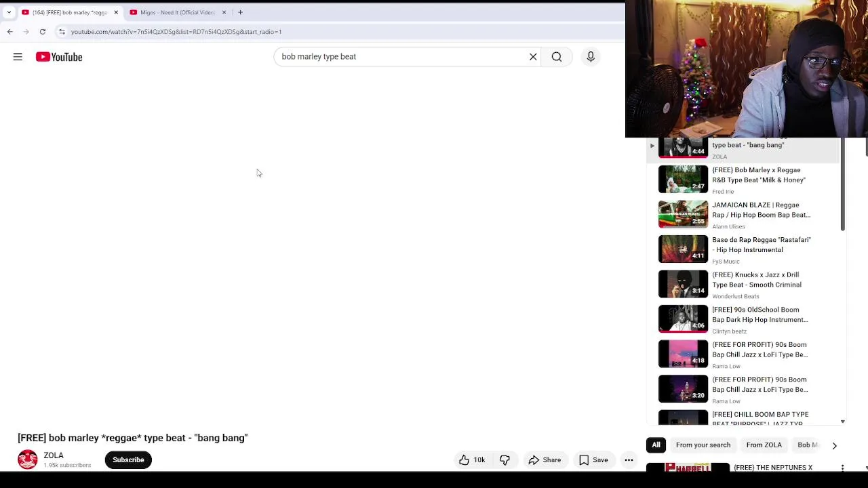This screenshot has width=868, height=488.
Task: Start voice search with microphone icon
Action: click(x=591, y=57)
